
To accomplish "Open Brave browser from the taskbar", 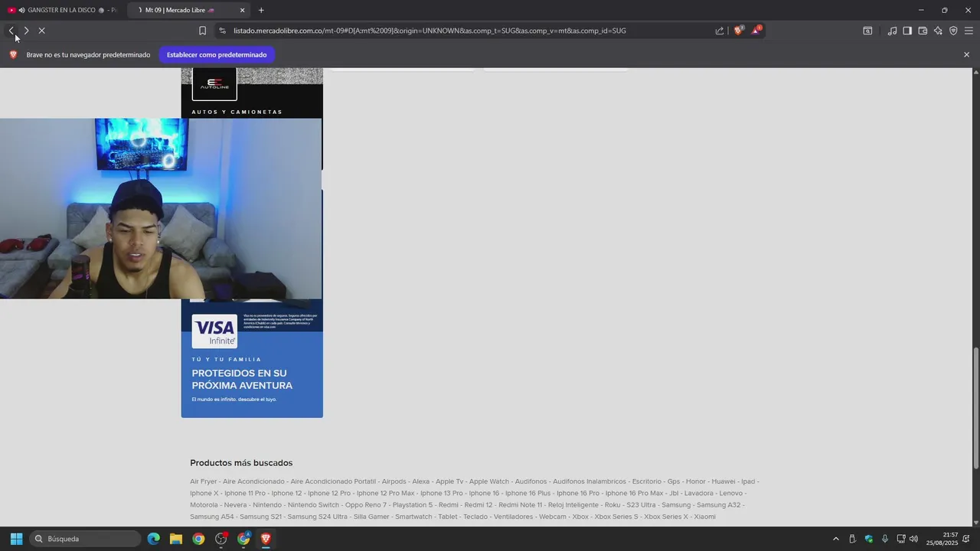I will point(266,539).
